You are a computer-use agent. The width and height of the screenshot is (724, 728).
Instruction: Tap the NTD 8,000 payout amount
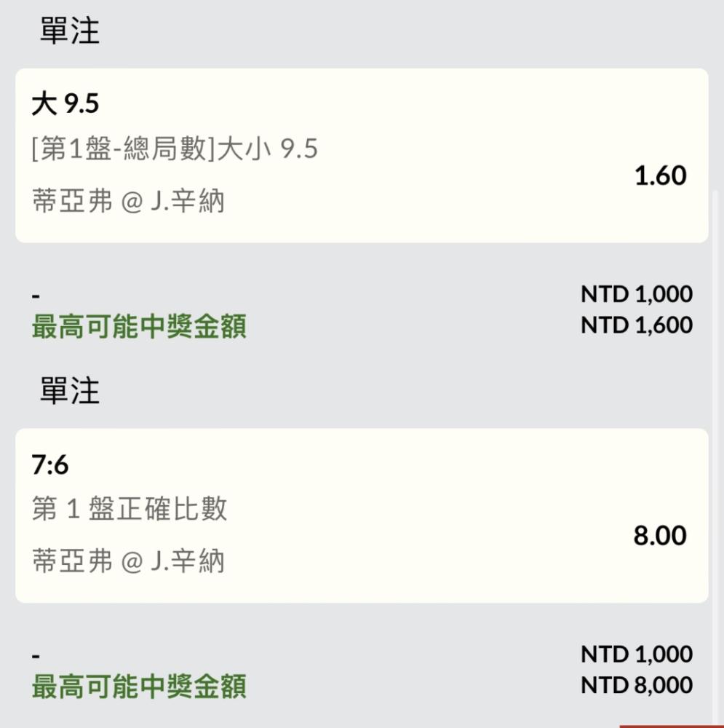(x=637, y=685)
